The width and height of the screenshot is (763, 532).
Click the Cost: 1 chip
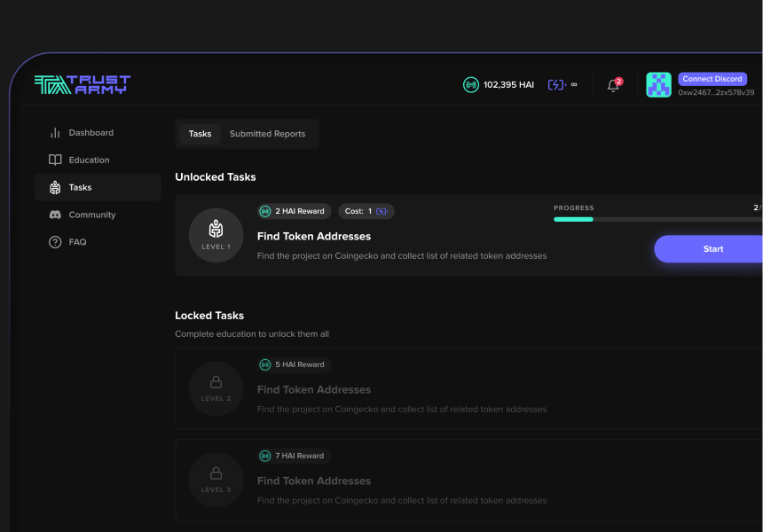click(366, 211)
